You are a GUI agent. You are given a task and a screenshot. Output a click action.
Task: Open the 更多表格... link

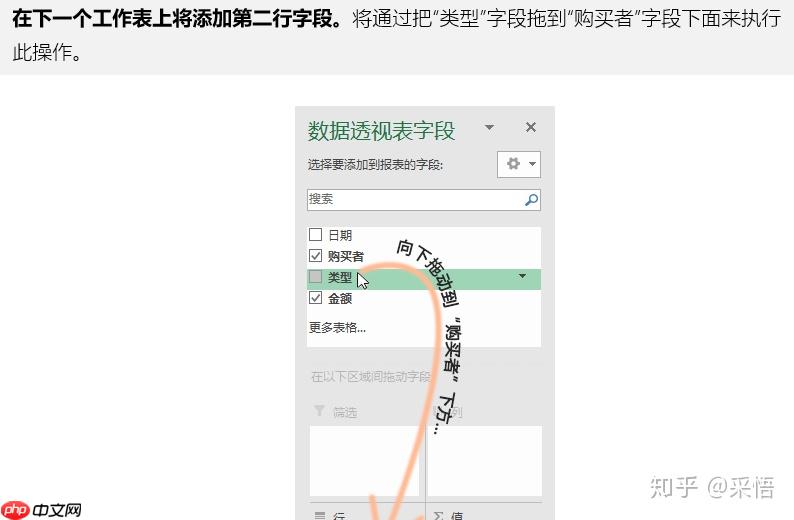(x=337, y=328)
